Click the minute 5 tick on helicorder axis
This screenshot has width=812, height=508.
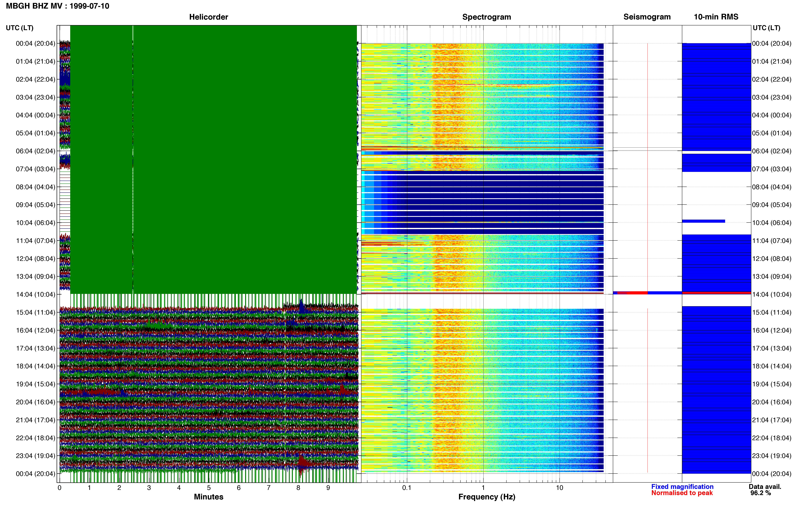(209, 487)
